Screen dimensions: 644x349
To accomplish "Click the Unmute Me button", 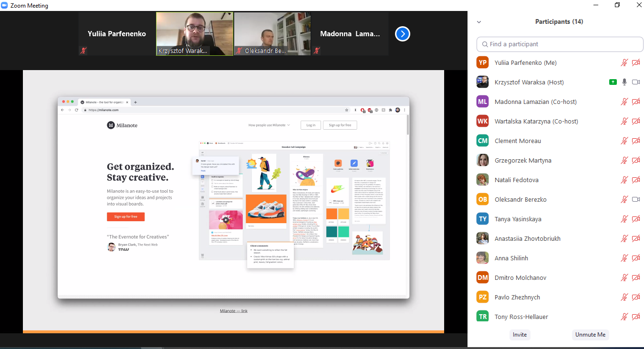I will tap(590, 335).
